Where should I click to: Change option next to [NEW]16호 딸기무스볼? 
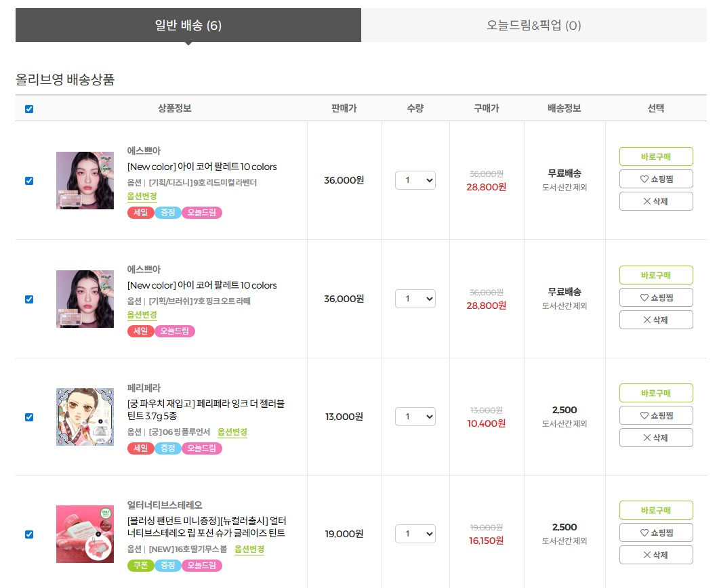pos(249,549)
